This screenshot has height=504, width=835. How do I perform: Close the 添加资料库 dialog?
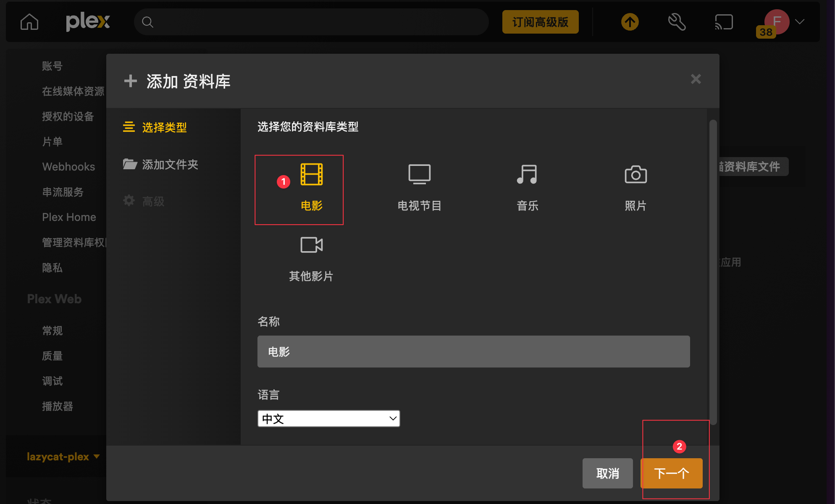click(x=696, y=79)
